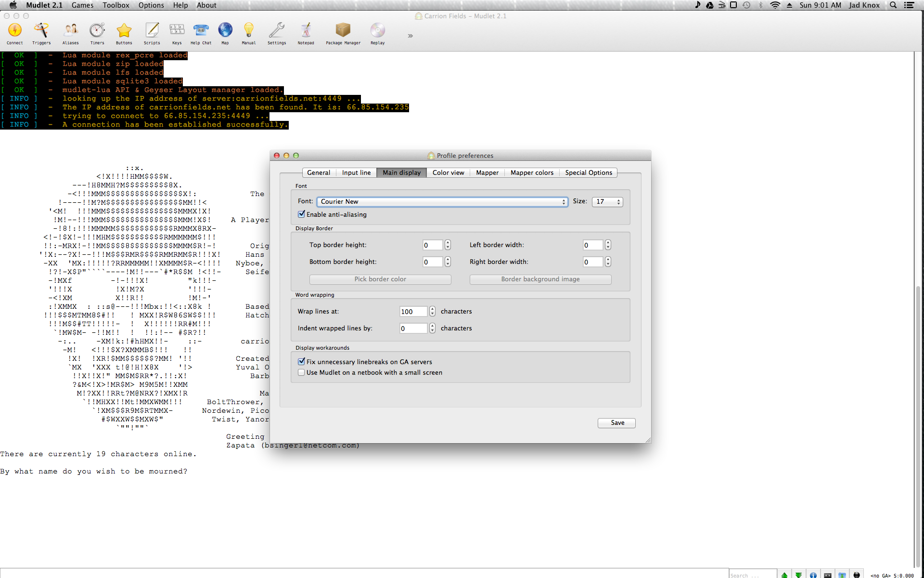
Task: Click the cassette logging icon in status bar
Action: tap(828, 574)
